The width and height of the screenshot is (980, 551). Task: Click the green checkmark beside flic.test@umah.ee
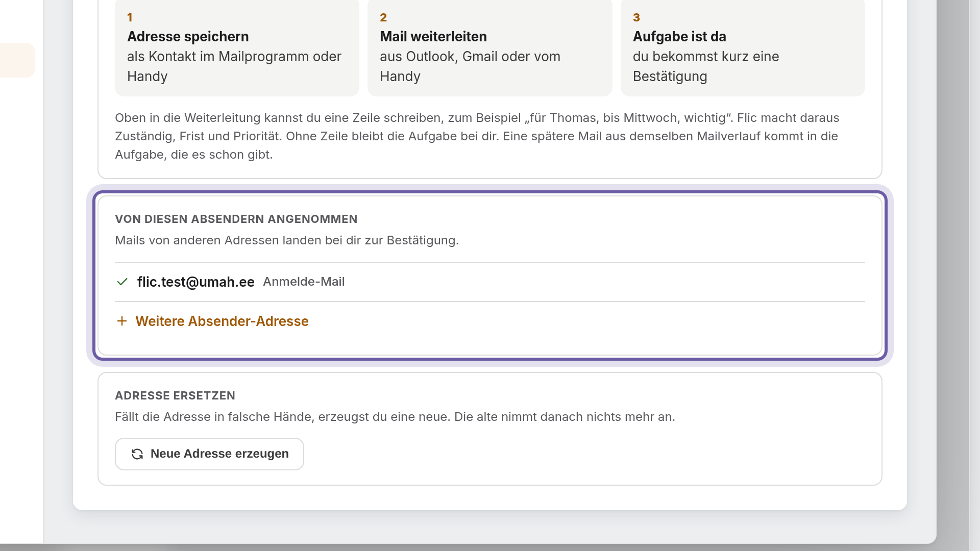pyautogui.click(x=122, y=282)
